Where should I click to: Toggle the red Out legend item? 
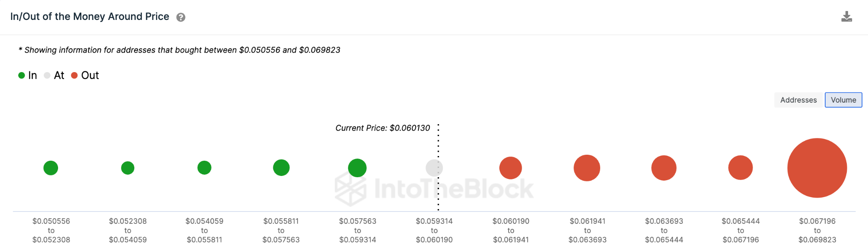[85, 75]
